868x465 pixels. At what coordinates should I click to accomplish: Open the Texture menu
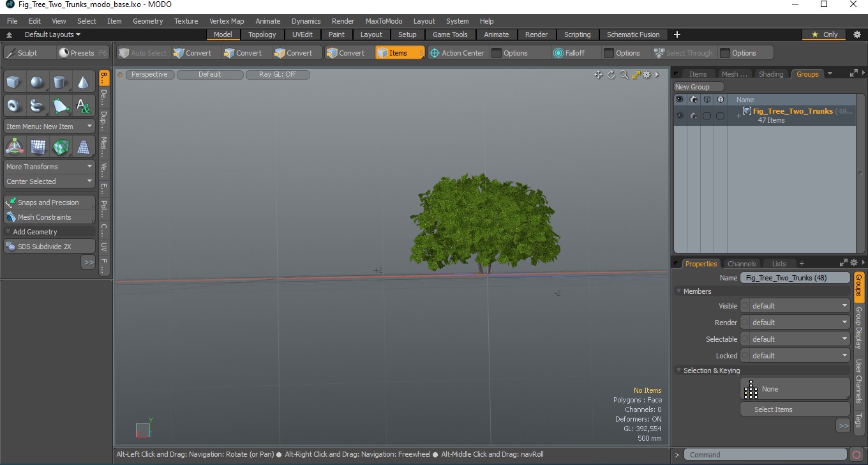pos(186,21)
